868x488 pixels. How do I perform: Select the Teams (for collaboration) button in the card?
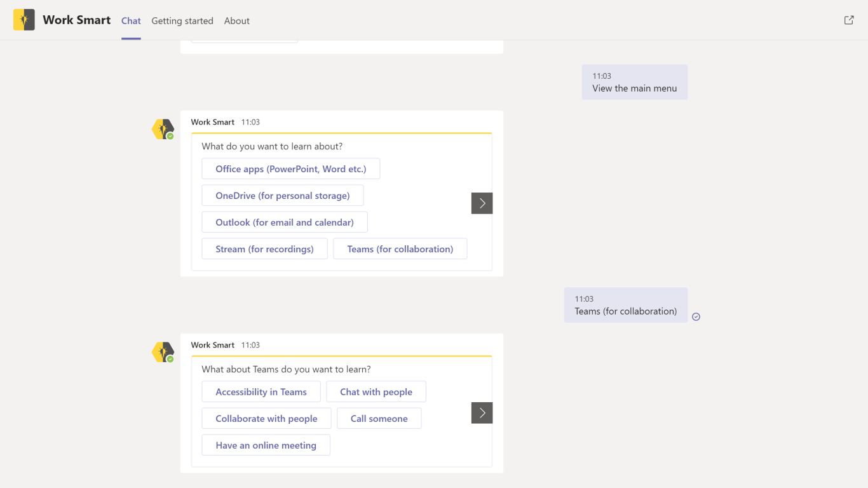click(400, 249)
